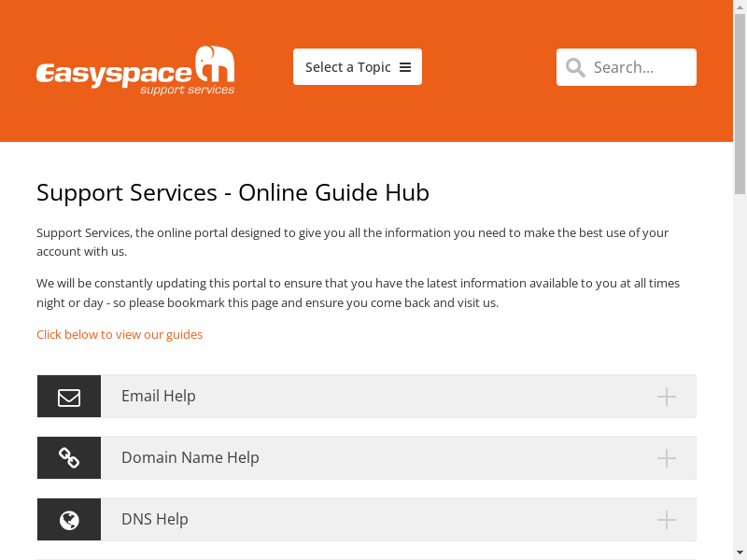Viewport: 747px width, 560px height.
Task: Expand Domain Name Help with plus icon
Action: pyautogui.click(x=666, y=458)
